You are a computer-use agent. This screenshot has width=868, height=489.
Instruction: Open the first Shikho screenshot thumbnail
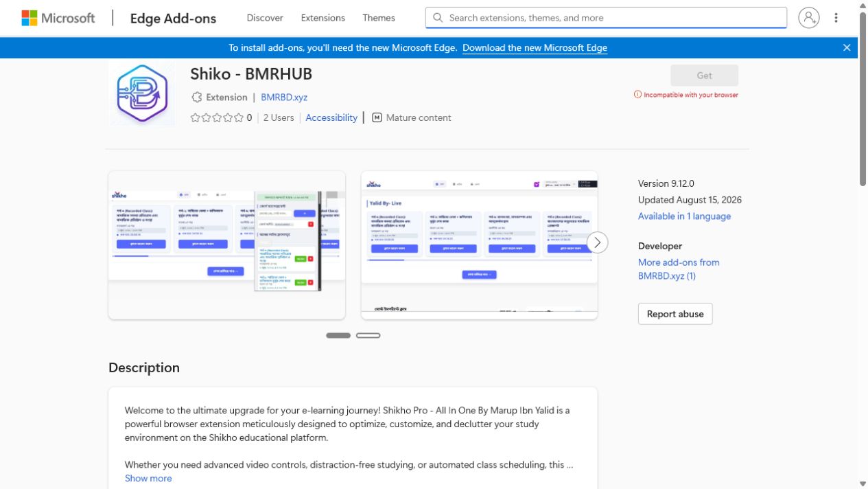click(x=226, y=245)
